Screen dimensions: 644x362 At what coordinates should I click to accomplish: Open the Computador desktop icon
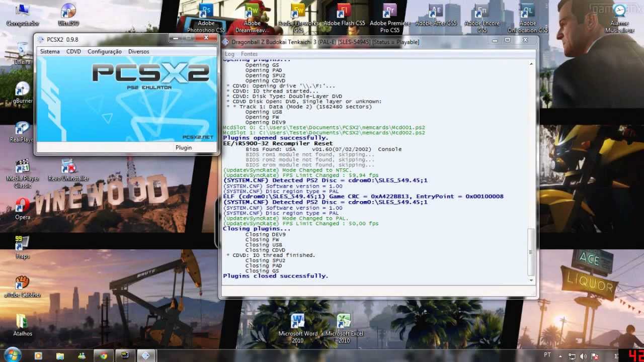[x=22, y=15]
